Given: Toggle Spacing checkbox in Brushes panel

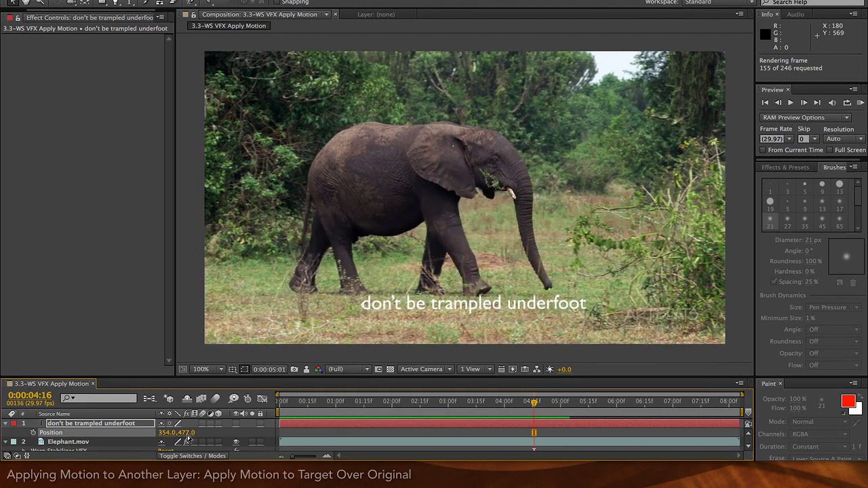Looking at the screenshot, I should pyautogui.click(x=774, y=282).
